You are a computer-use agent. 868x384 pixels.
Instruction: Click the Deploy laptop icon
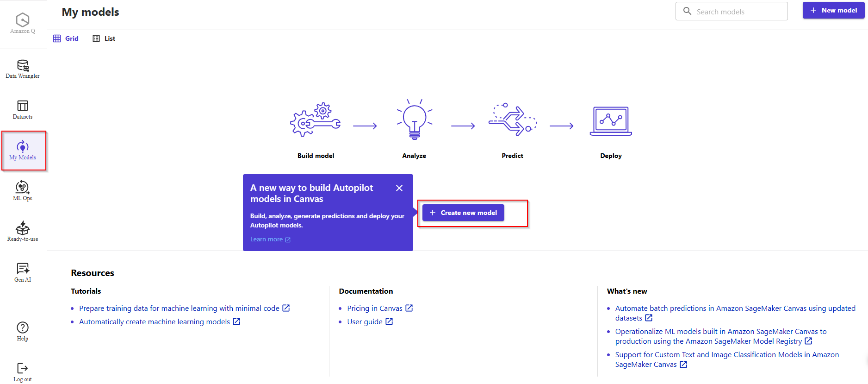point(611,121)
